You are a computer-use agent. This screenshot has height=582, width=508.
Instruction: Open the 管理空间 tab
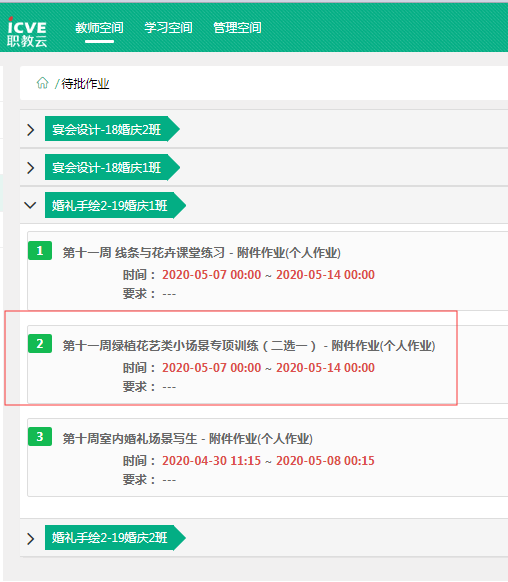click(237, 27)
